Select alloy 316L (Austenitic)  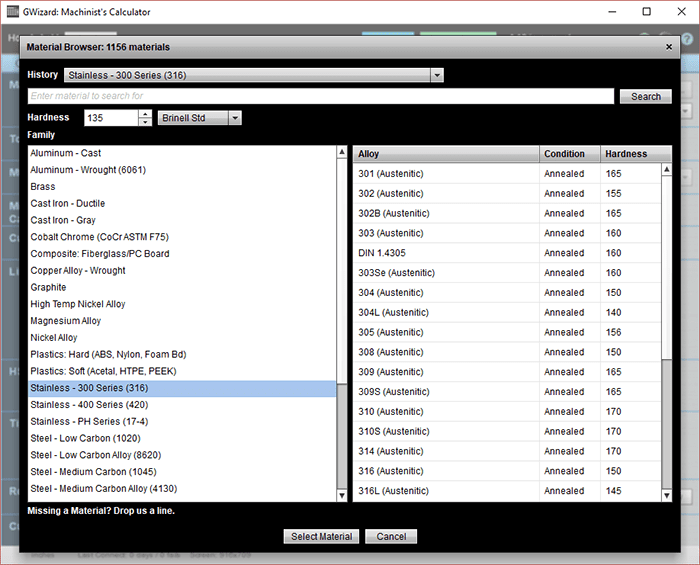pyautogui.click(x=507, y=491)
